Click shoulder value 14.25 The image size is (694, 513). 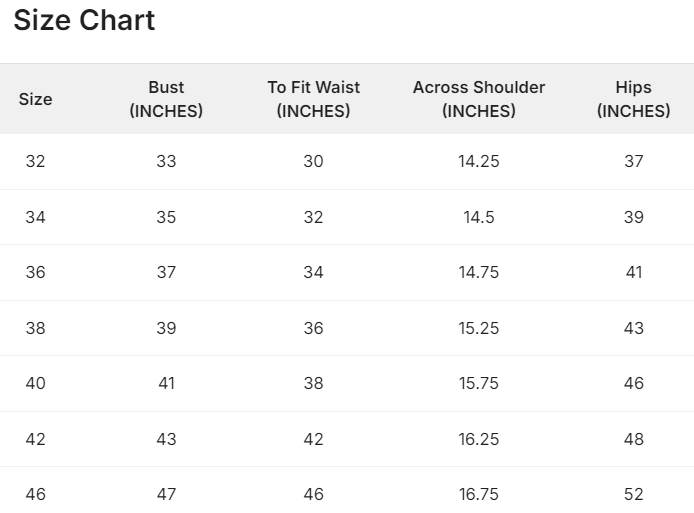(x=479, y=161)
